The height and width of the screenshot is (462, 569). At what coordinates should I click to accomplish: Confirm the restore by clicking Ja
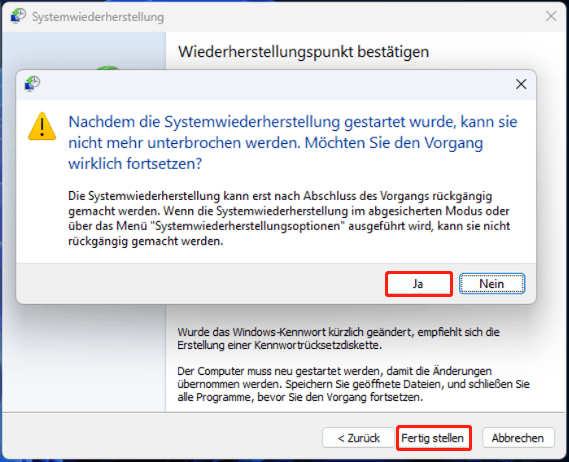[x=419, y=284]
